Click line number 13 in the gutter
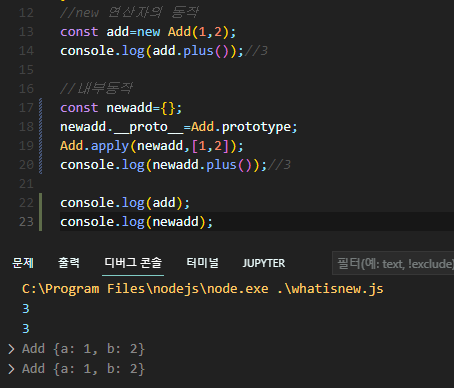 point(26,32)
